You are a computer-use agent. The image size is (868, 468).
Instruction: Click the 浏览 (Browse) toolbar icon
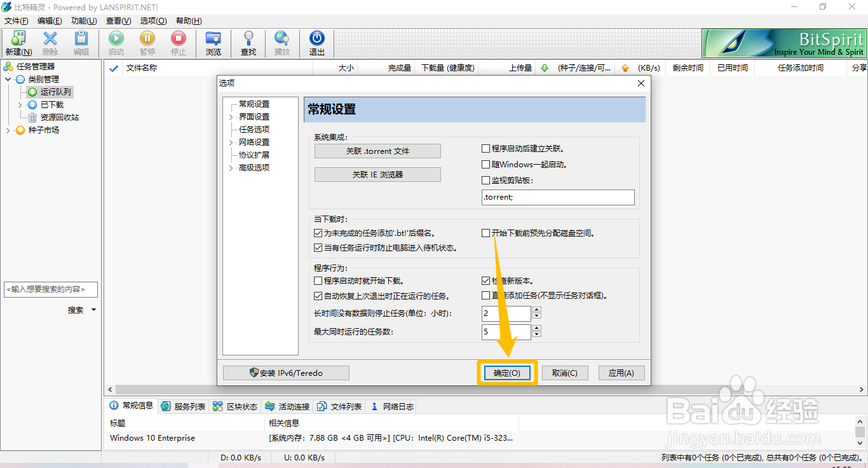coord(214,43)
